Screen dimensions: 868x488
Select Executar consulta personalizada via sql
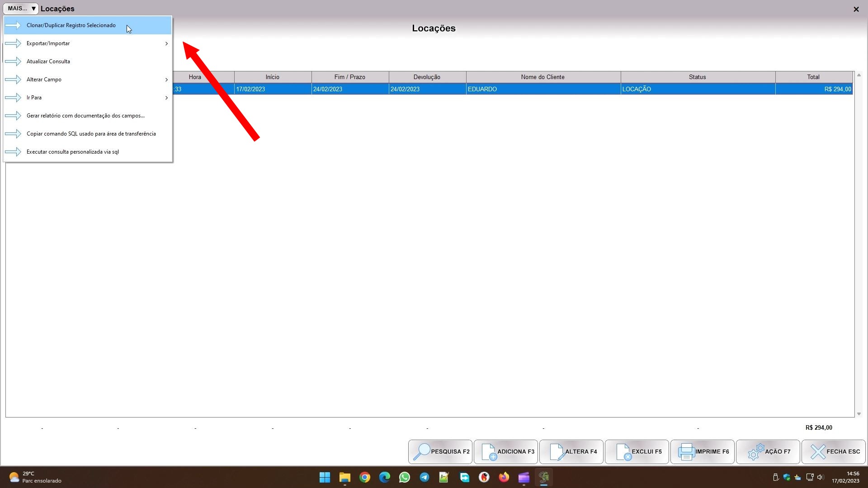(x=72, y=152)
